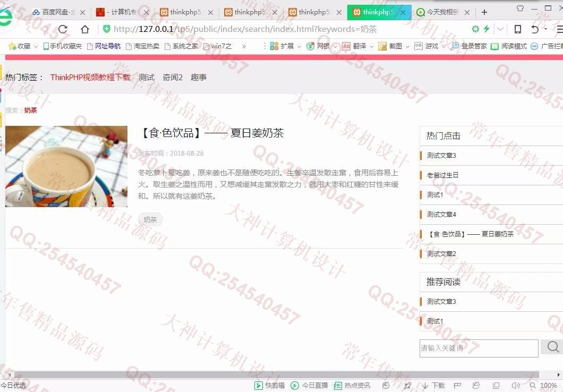Switch to the 百度网盘 tab
Image resolution: width=563 pixels, height=392 pixels.
click(58, 12)
